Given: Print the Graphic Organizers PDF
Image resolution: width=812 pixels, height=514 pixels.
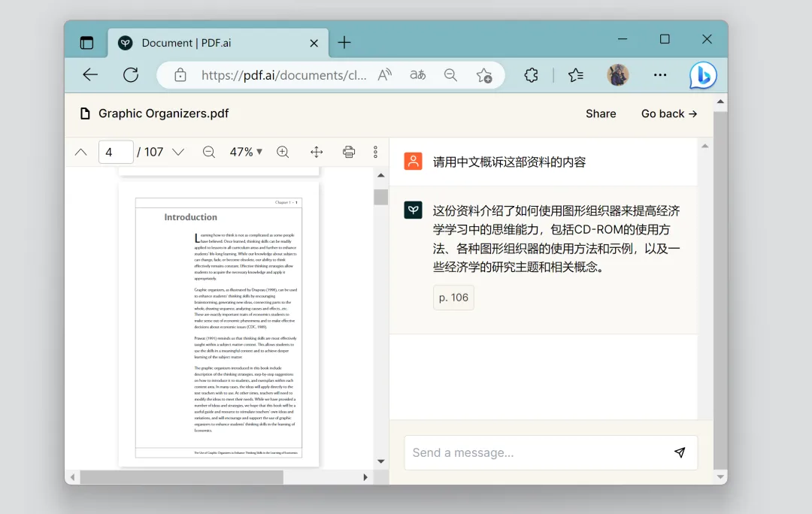Looking at the screenshot, I should (x=348, y=152).
